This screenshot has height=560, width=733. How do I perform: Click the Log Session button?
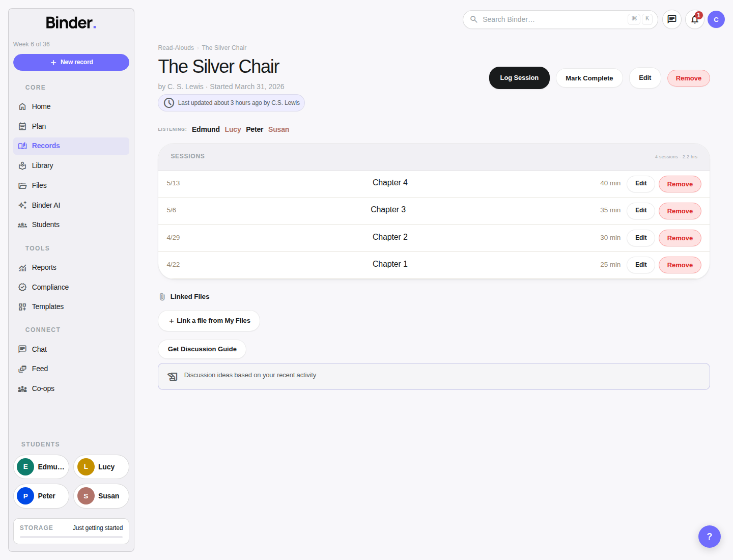[x=519, y=78]
